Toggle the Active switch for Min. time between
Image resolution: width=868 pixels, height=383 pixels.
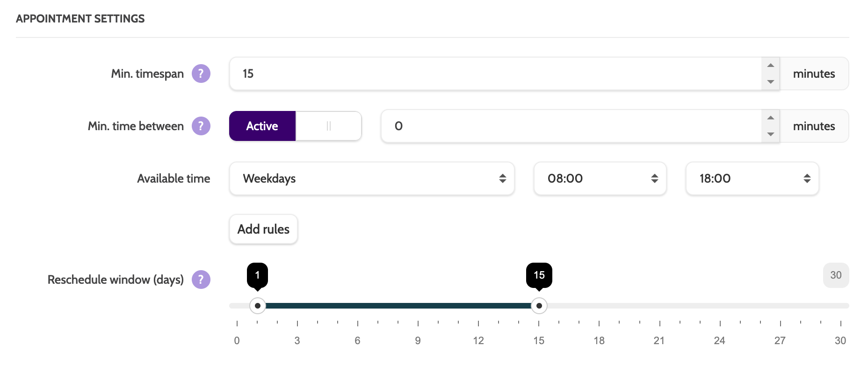coord(262,126)
